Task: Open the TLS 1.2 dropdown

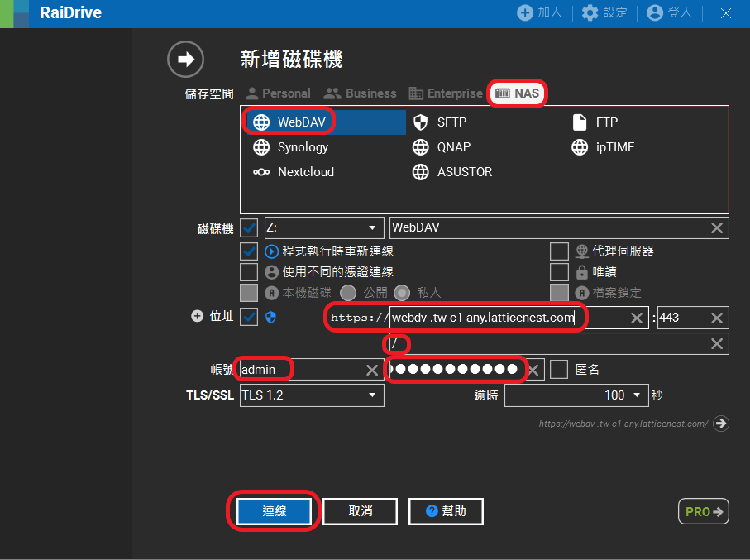Action: pyautogui.click(x=312, y=395)
